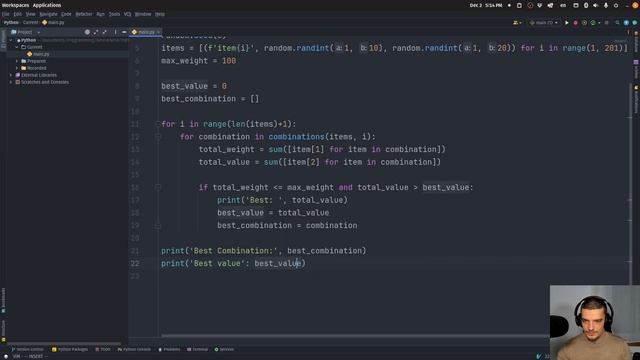Open the Code menu
This screenshot has height=360, width=640.
66,14
